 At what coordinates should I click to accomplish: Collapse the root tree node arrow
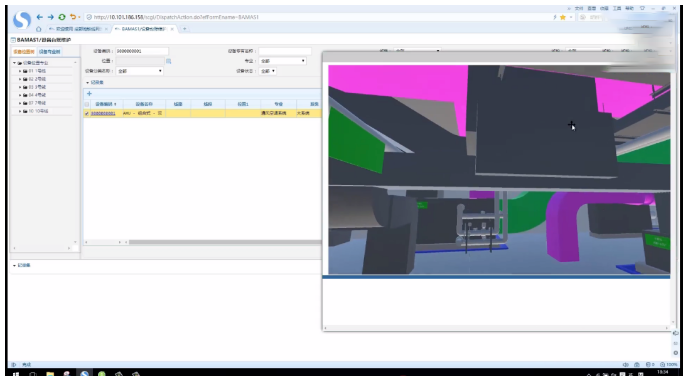tap(15, 63)
